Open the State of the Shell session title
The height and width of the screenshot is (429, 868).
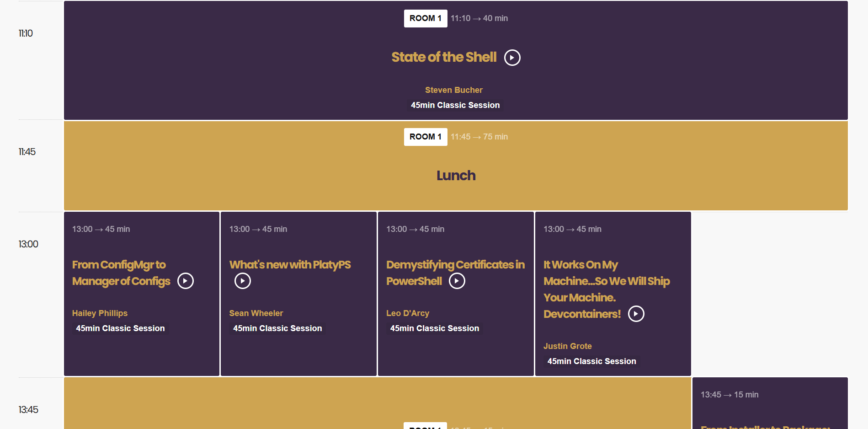coord(444,57)
